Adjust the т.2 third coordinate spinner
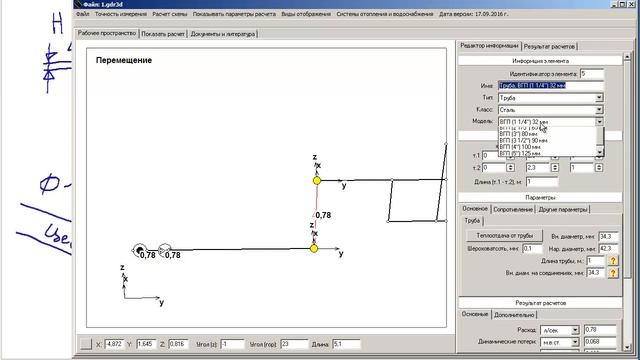The height and width of the screenshot is (360, 640). [x=599, y=168]
